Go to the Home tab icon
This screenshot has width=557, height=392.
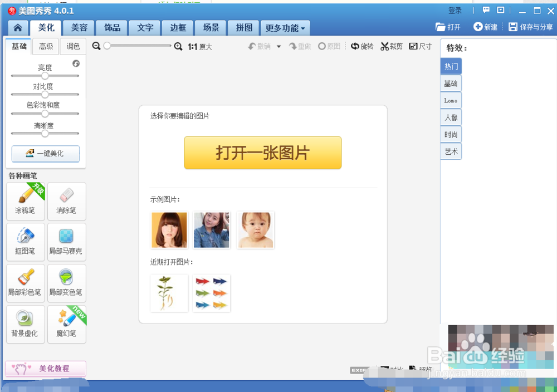coord(18,28)
